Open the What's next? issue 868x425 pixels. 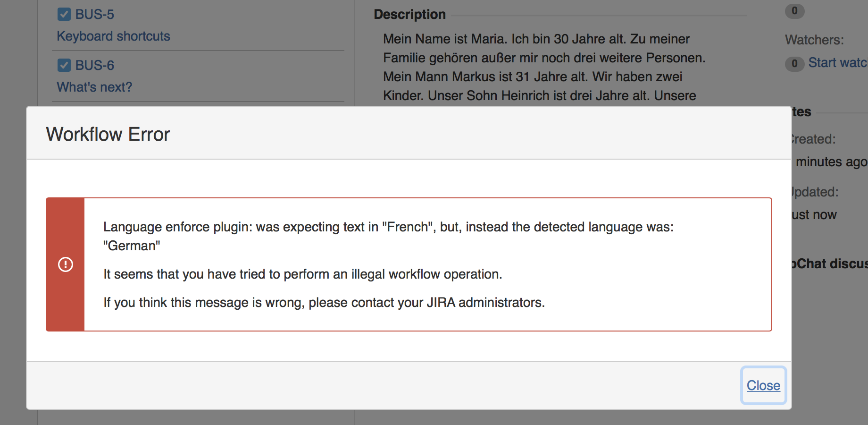(x=94, y=87)
